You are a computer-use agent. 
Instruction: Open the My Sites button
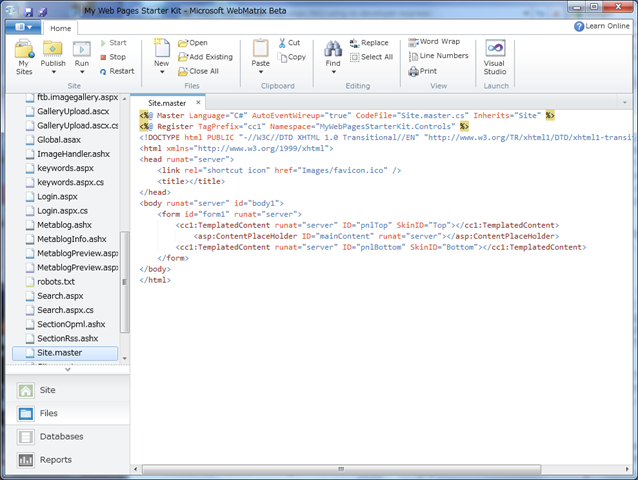coord(24,57)
